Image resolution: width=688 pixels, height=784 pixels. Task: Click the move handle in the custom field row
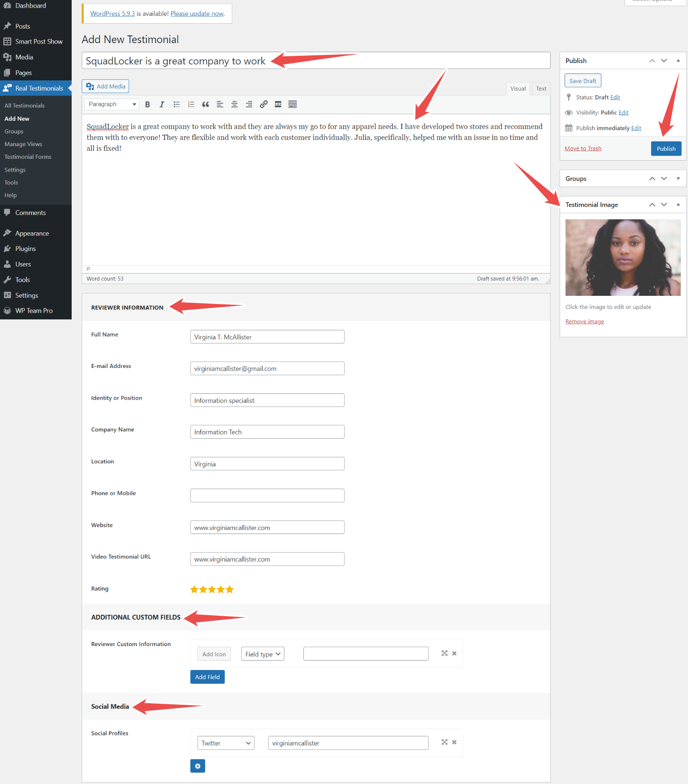click(444, 653)
